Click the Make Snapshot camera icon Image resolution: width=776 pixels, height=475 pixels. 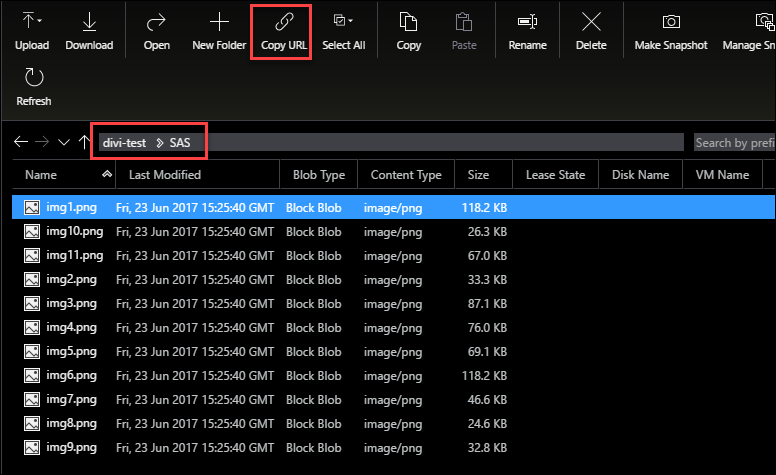(671, 21)
